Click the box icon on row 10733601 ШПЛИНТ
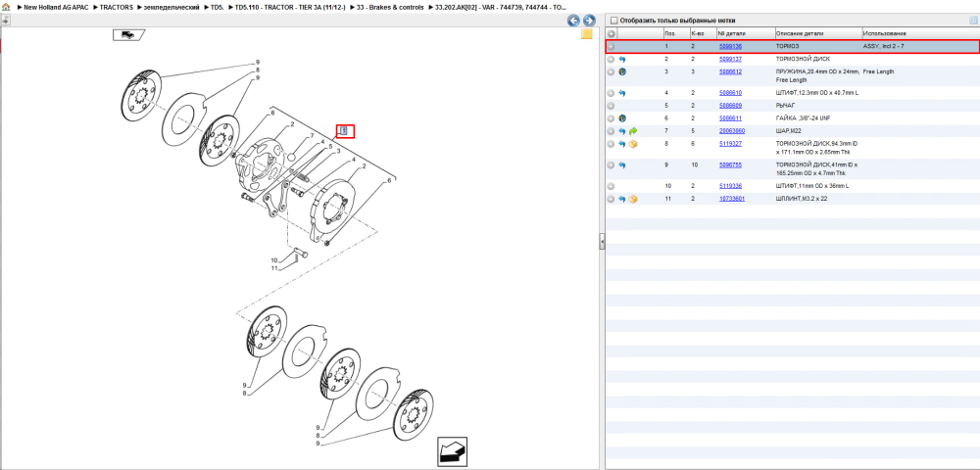The image size is (980, 470). pyautogui.click(x=632, y=199)
